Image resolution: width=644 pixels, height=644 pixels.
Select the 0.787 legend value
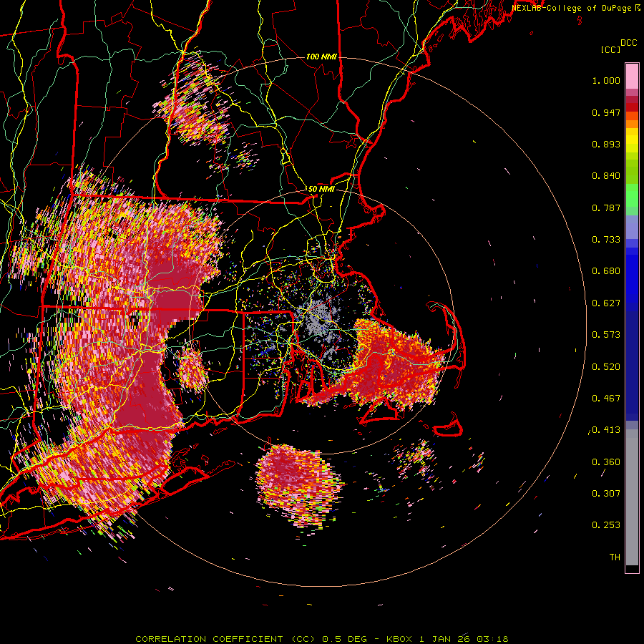tap(606, 208)
